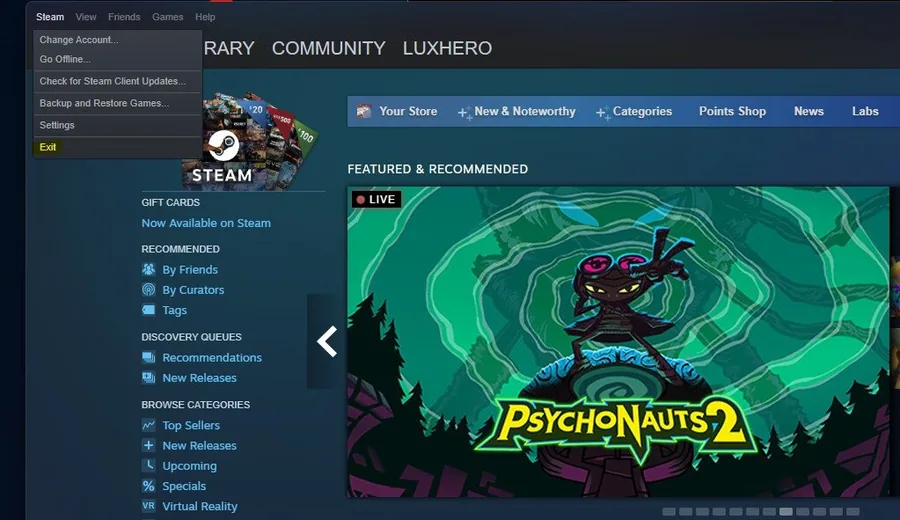Open the LUXHERO profile tab
900x520 pixels.
447,48
